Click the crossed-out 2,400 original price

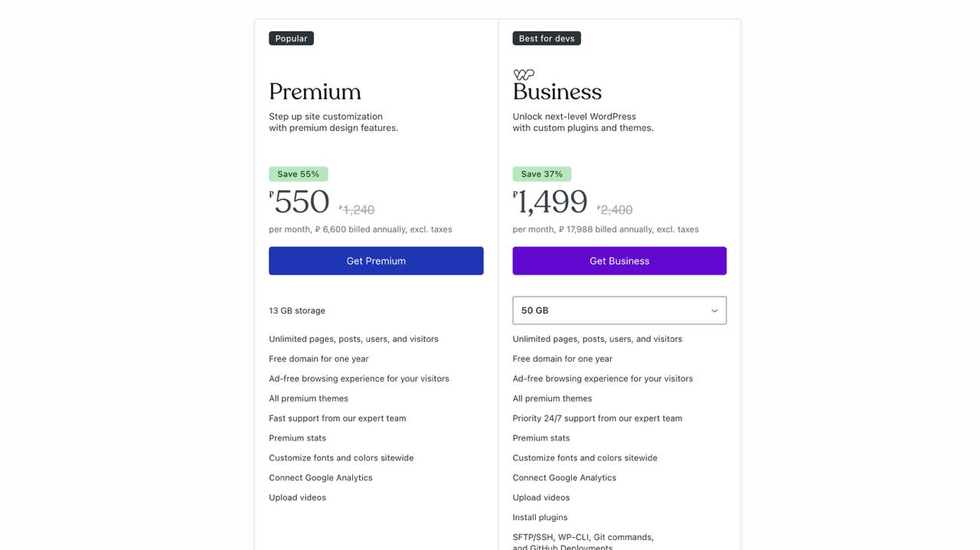(616, 210)
